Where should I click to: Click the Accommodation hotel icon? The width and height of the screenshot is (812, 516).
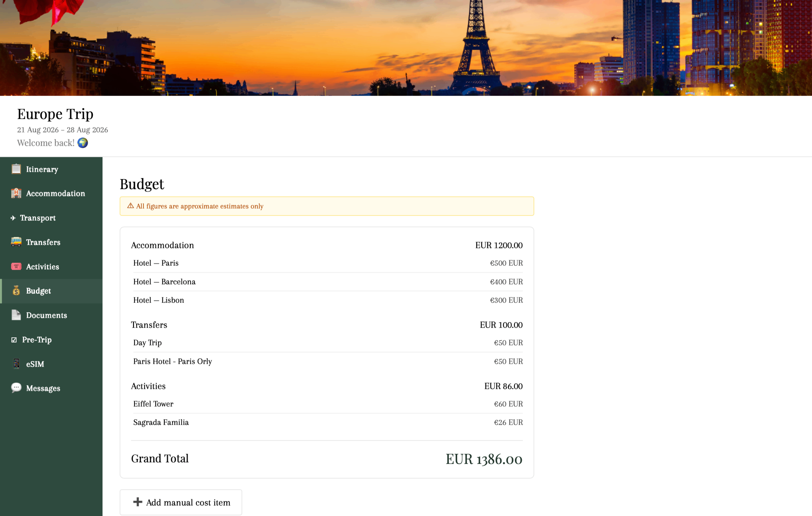tap(16, 193)
